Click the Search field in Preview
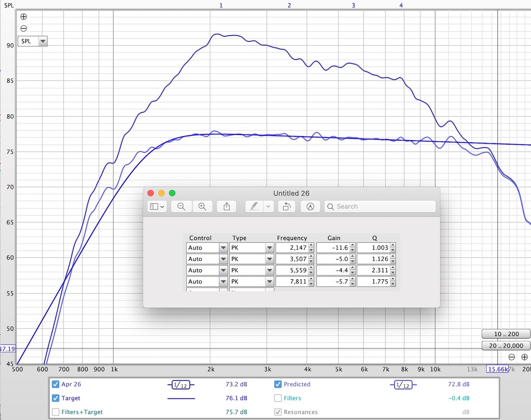531x420 pixels. click(x=380, y=206)
